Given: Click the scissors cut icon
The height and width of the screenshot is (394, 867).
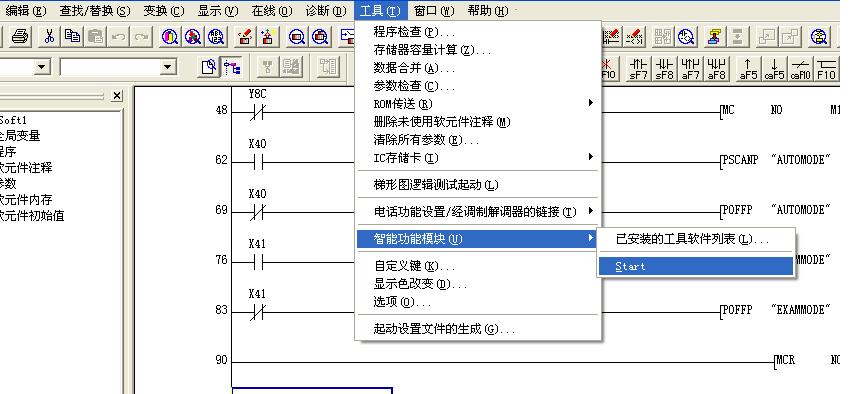Looking at the screenshot, I should (49, 36).
